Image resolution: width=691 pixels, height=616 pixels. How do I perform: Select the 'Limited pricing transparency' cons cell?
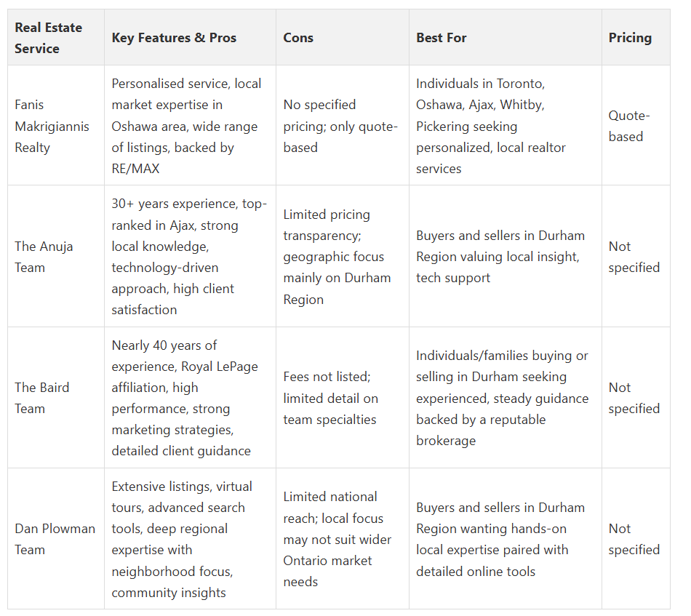(337, 257)
